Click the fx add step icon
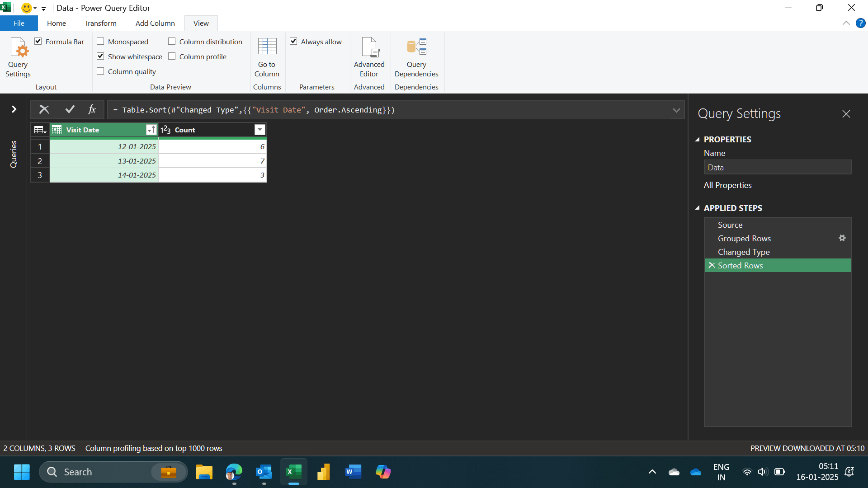 click(92, 109)
